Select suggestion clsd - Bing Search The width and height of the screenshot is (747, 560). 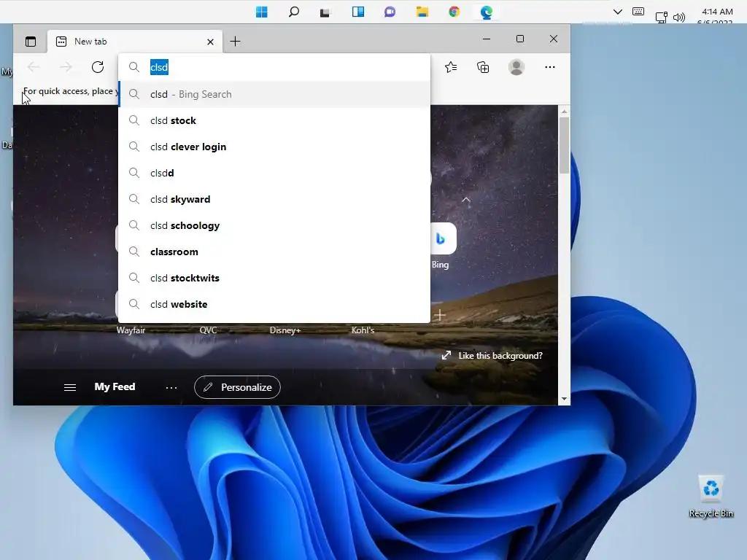pos(274,94)
